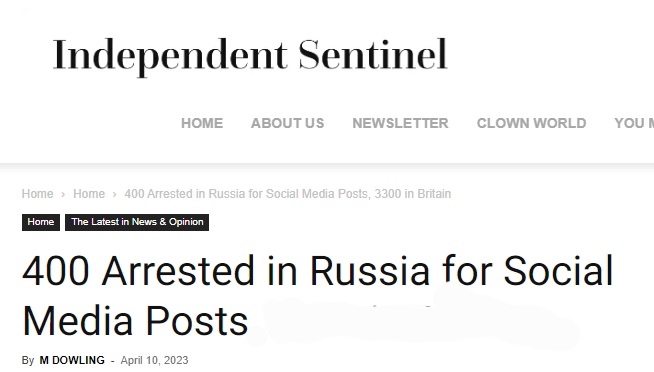654x372 pixels.
Task: Click the By label before the author name
Action: click(28, 360)
